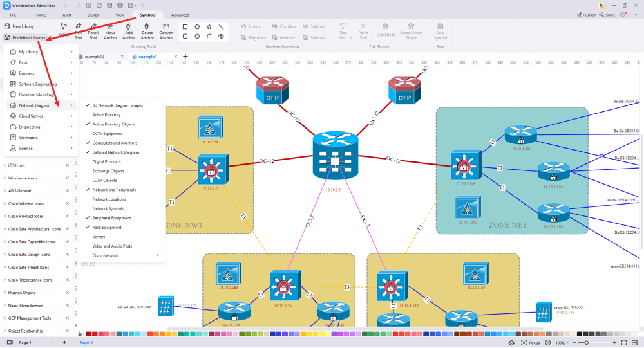Open the Insert ribbon tab
The image size is (644, 348).
tap(66, 15)
